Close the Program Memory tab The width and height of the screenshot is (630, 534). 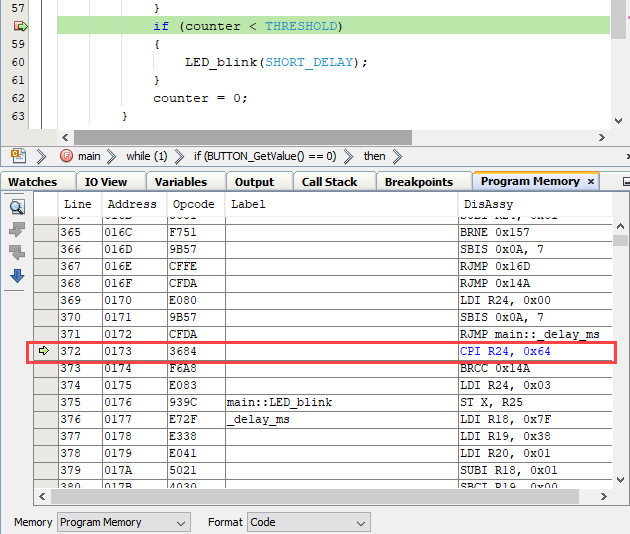591,181
